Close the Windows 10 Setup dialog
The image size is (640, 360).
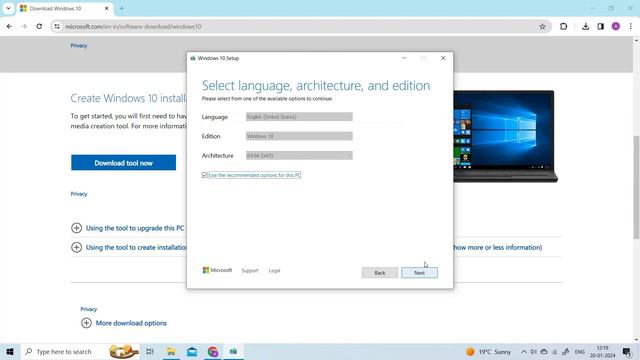[x=443, y=58]
